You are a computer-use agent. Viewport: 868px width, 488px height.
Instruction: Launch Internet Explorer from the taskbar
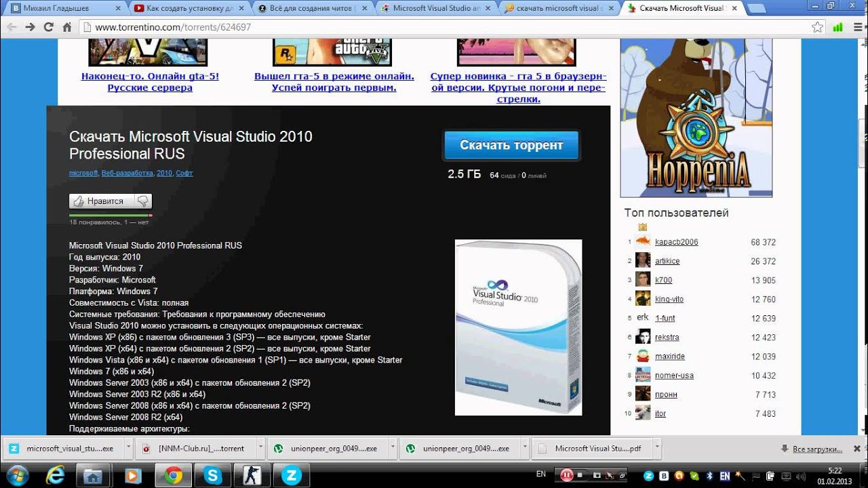point(54,475)
